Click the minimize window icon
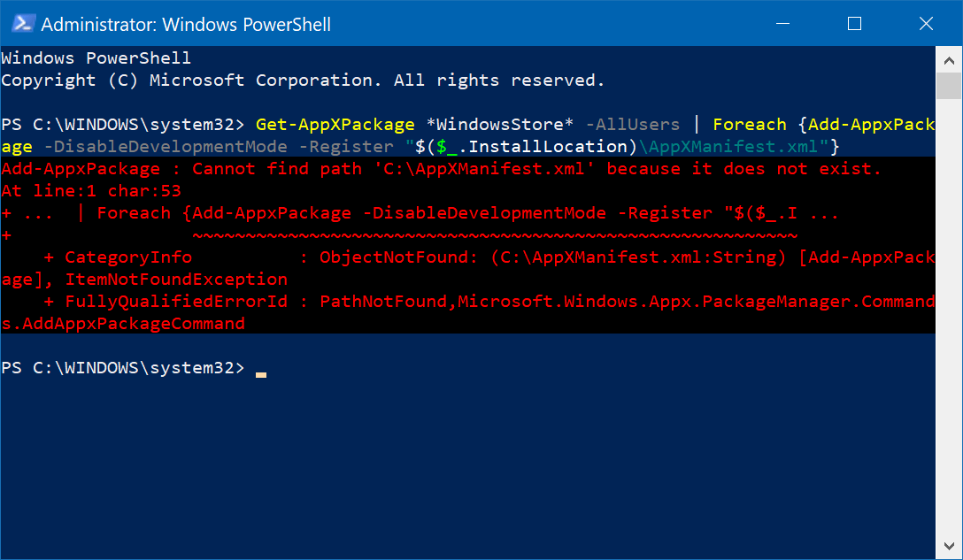The width and height of the screenshot is (963, 560). click(x=782, y=24)
